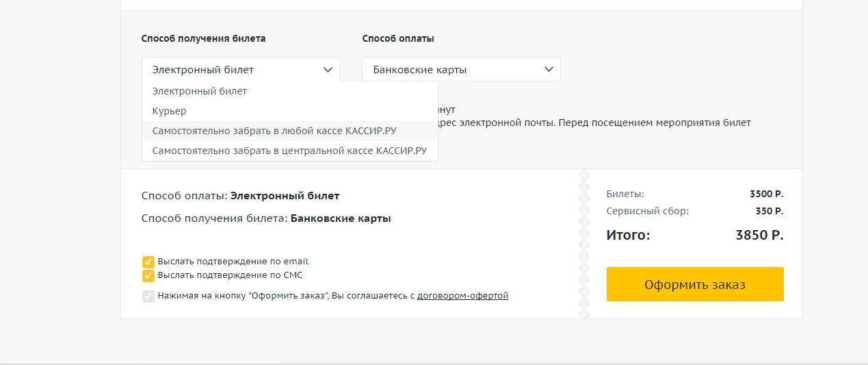Image resolution: width=868 pixels, height=365 pixels.
Task: Click the Билеты 3500 Р. price row
Action: [695, 194]
